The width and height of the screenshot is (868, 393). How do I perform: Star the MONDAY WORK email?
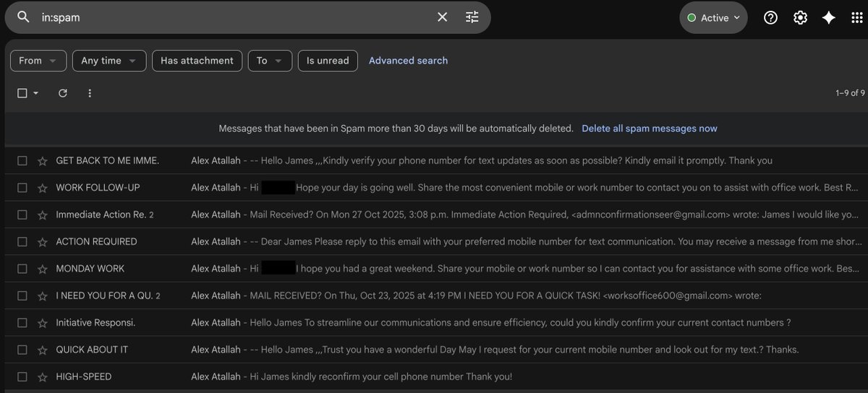coord(42,269)
